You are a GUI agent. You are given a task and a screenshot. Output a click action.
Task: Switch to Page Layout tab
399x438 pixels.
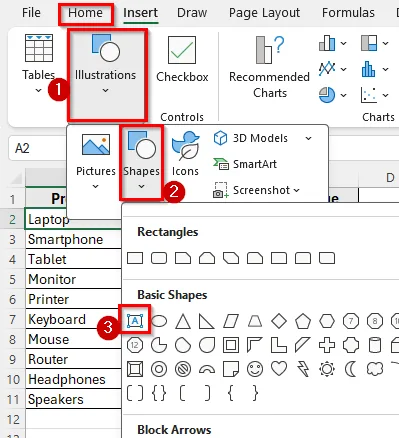click(x=264, y=13)
